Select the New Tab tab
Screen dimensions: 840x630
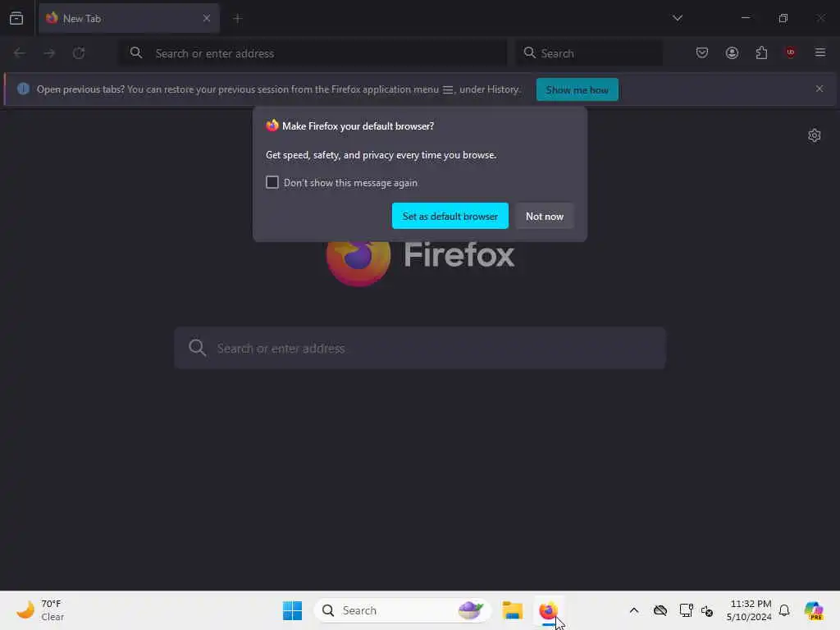[x=129, y=18]
